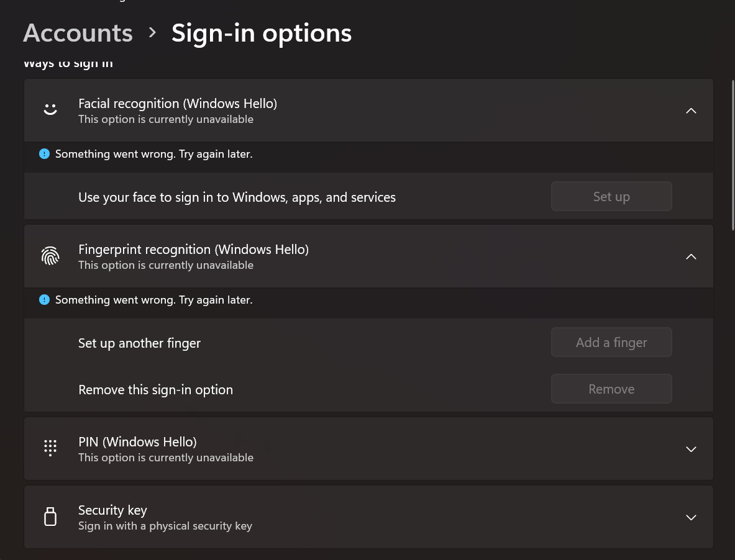Click the Remove button for fingerprint

point(611,389)
